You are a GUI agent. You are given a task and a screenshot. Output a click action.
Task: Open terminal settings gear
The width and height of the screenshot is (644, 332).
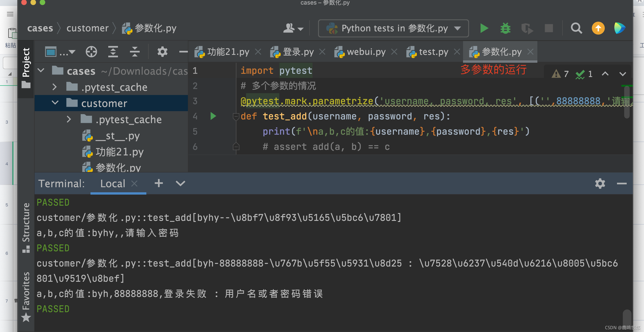[600, 184]
